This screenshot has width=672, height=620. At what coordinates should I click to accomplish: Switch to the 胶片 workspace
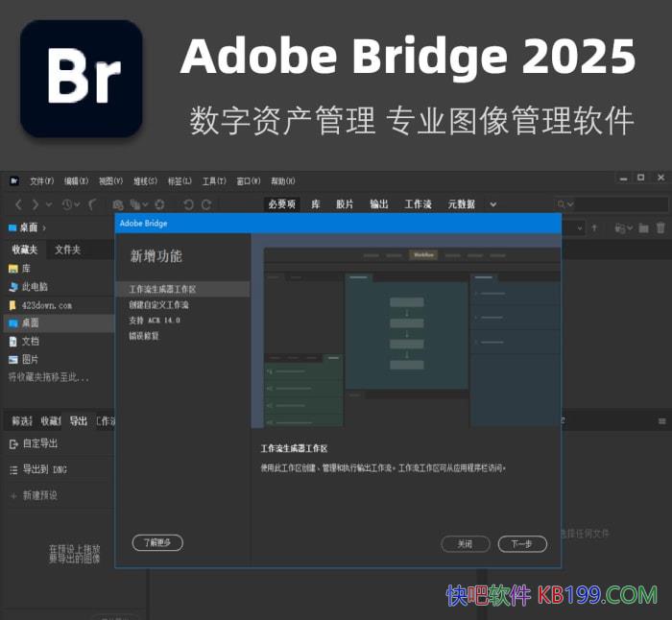point(344,204)
